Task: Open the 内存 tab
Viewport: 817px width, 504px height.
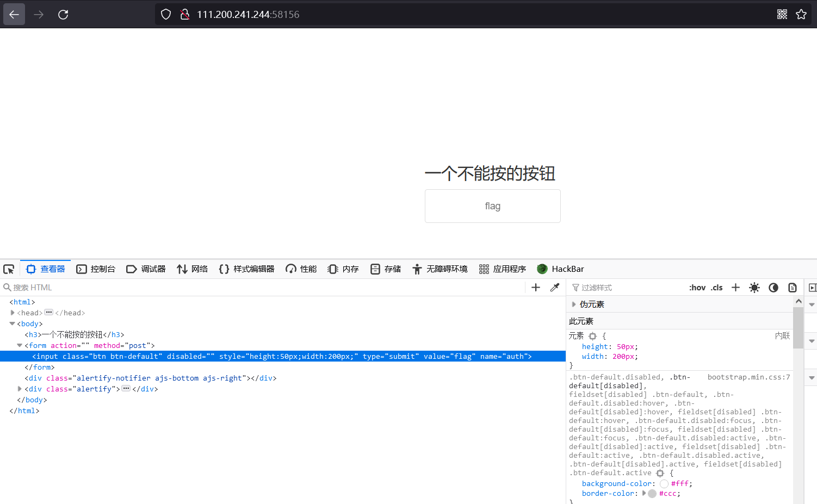Action: (x=343, y=269)
